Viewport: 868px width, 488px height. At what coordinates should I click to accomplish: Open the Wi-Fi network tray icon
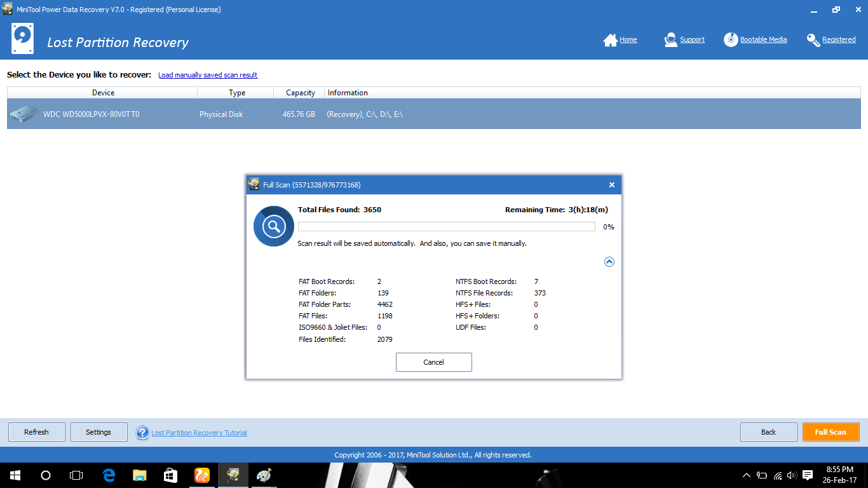point(778,475)
